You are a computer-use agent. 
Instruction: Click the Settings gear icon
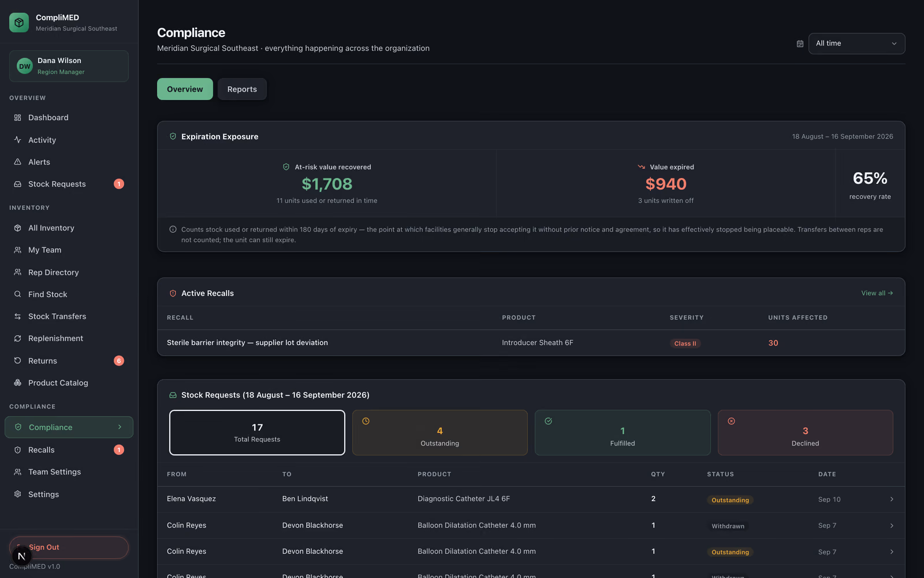[x=17, y=494]
